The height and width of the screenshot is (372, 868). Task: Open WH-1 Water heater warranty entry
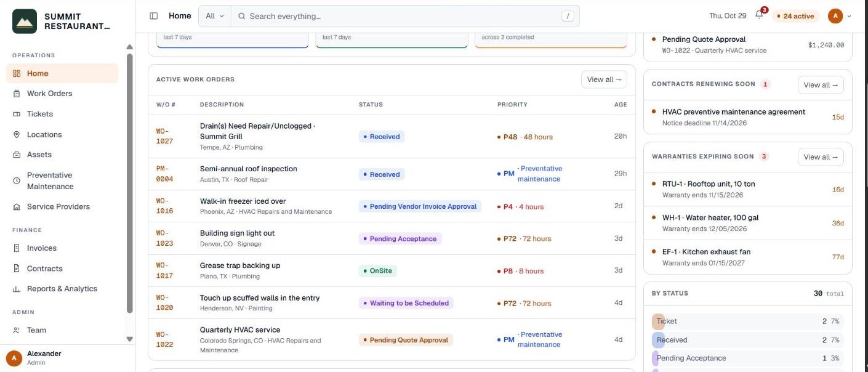coord(748,223)
